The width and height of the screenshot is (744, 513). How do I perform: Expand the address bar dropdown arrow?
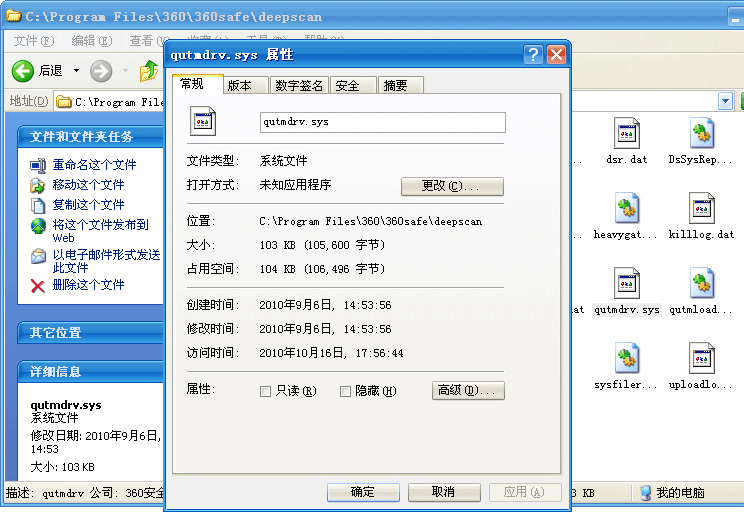[725, 101]
